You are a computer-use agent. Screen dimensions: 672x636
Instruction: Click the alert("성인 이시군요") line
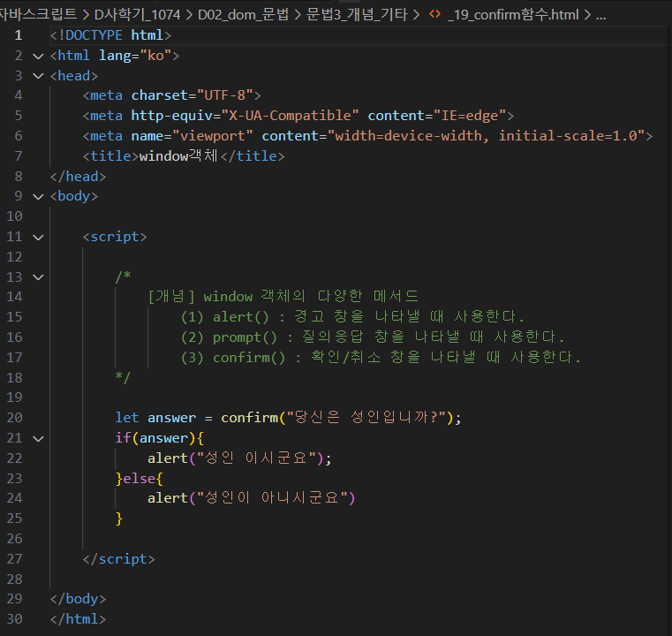click(239, 458)
